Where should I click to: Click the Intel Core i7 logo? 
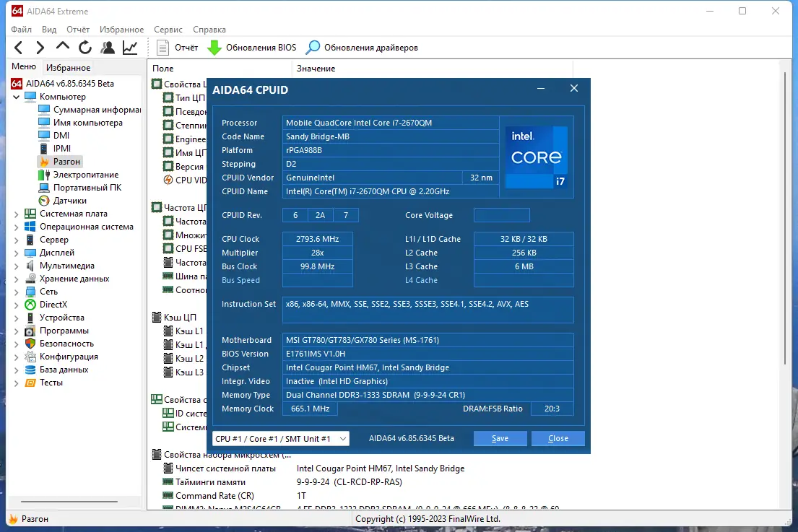point(537,157)
